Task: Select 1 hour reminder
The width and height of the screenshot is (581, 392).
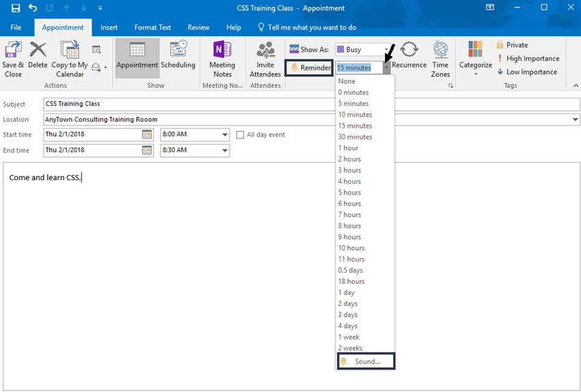Action: (365, 148)
